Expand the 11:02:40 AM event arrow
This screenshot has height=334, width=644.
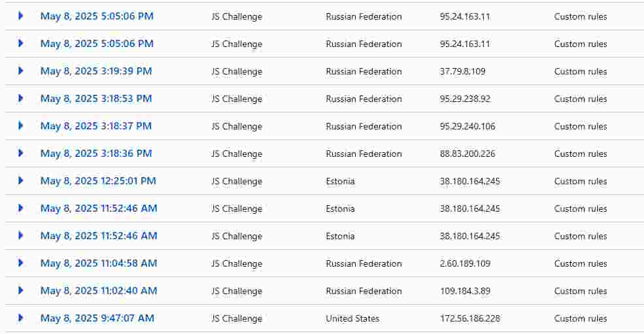tap(20, 290)
